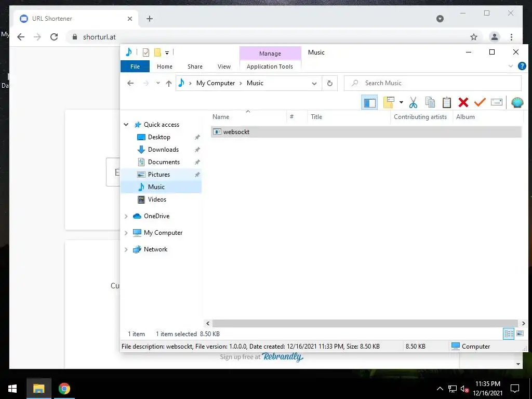532x399 pixels.
Task: Switch to the Share ribbon tab
Action: [195, 66]
